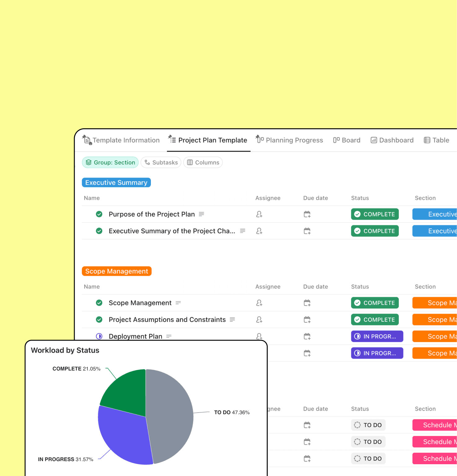The height and width of the screenshot is (476, 457).
Task: Click the Group: Section filter button
Action: click(x=110, y=162)
